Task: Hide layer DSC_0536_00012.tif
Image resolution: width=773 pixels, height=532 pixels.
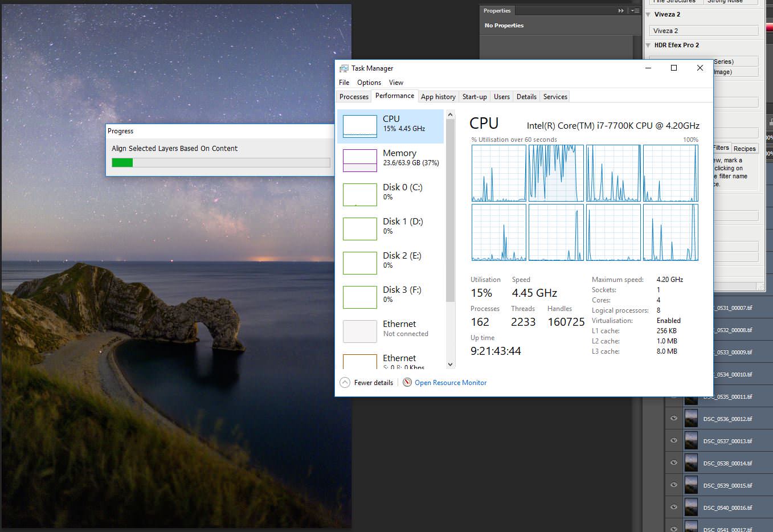Action: (x=674, y=418)
